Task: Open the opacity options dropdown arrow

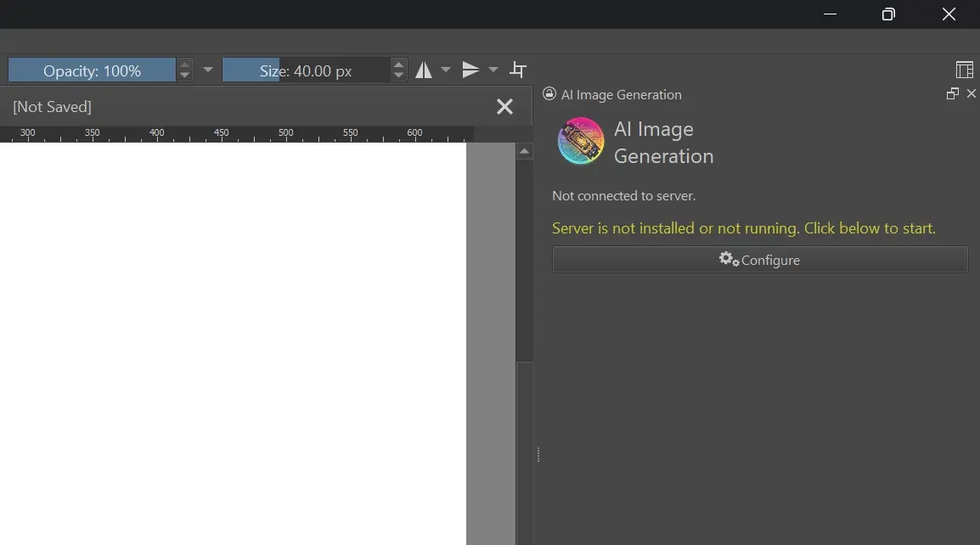Action: pos(208,70)
